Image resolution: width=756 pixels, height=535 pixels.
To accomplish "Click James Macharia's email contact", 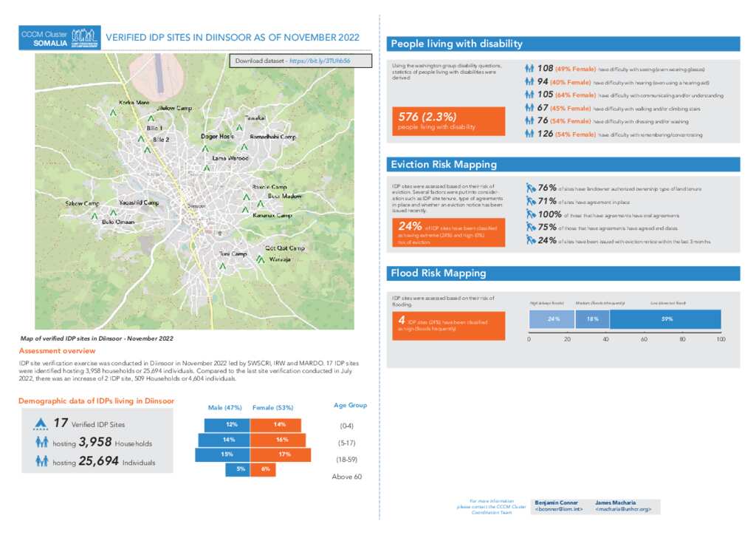I will 623,509.
